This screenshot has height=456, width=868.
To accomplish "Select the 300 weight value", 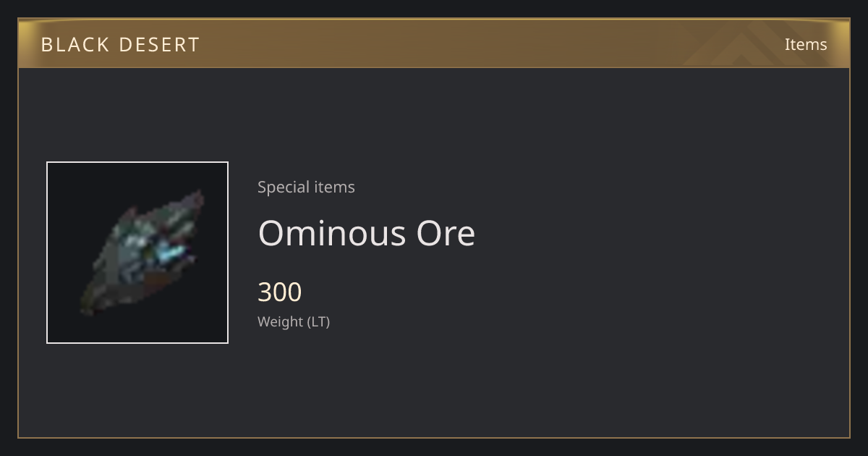I will [x=280, y=292].
